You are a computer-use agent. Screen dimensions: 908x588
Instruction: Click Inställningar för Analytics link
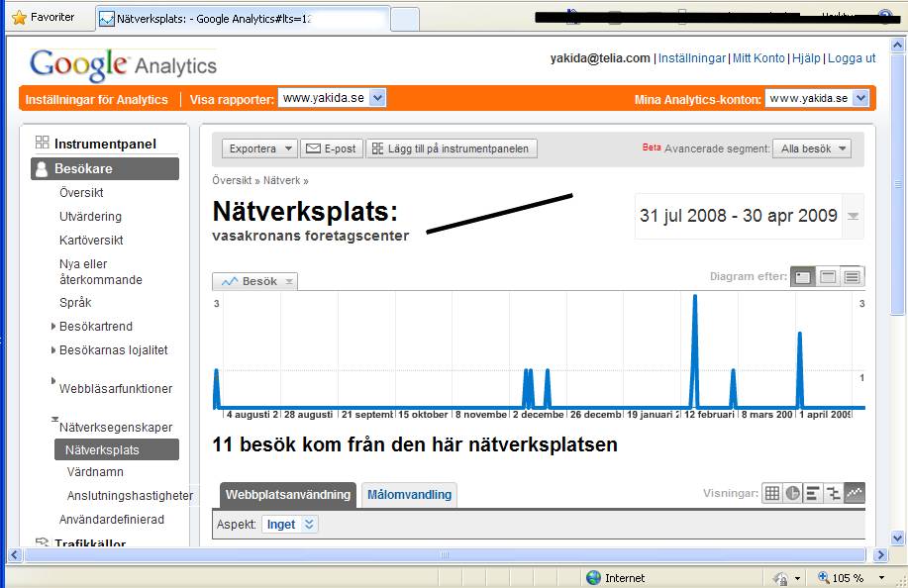[x=97, y=100]
